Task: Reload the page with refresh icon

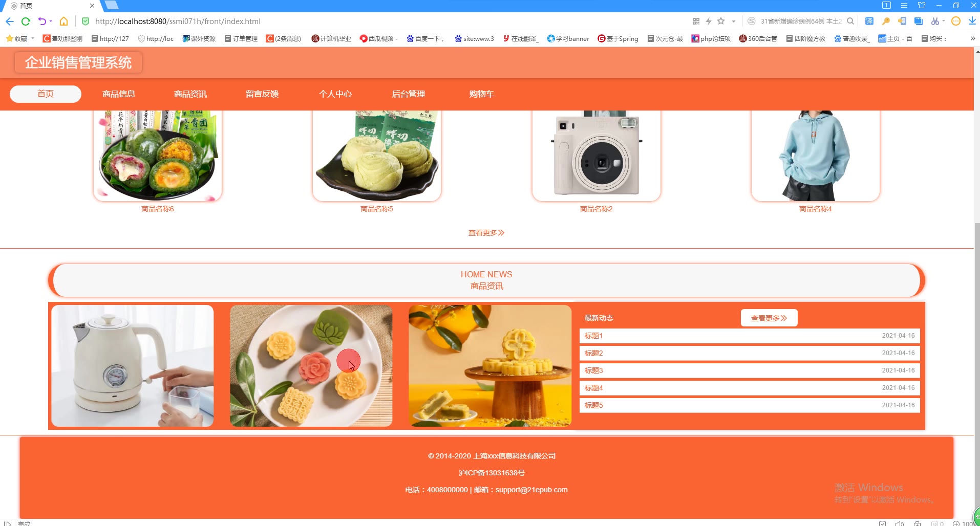Action: click(26, 21)
